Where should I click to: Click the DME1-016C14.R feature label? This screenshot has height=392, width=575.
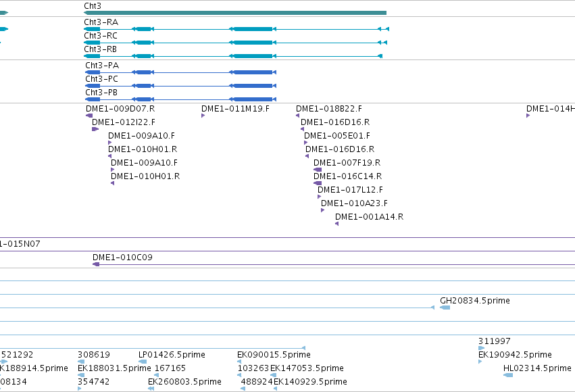pyautogui.click(x=348, y=176)
